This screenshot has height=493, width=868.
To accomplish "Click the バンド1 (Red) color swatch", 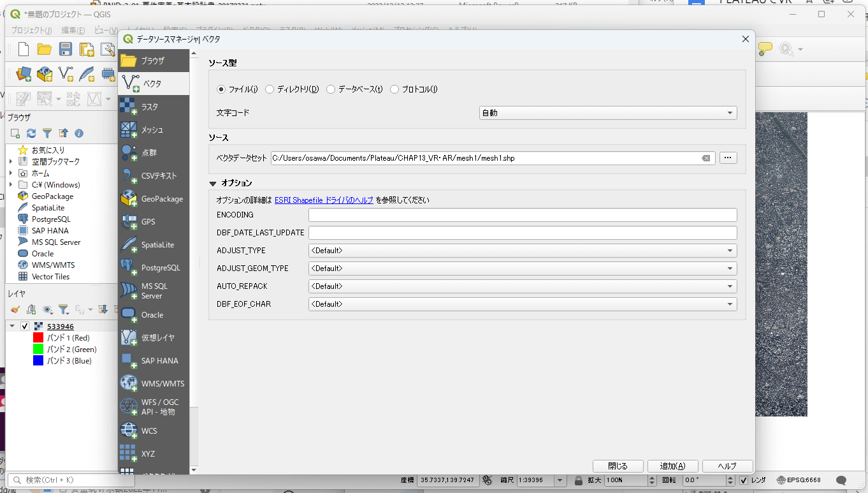I will [38, 337].
